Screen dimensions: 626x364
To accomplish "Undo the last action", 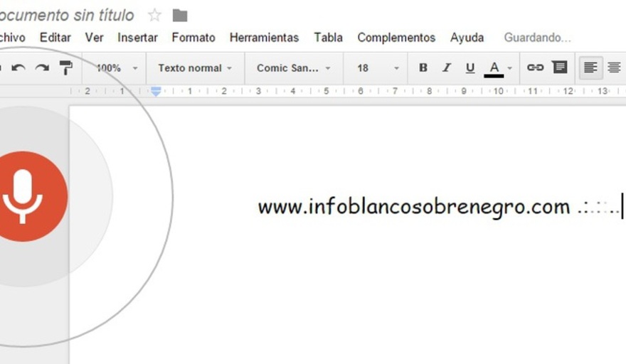I will tap(18, 68).
